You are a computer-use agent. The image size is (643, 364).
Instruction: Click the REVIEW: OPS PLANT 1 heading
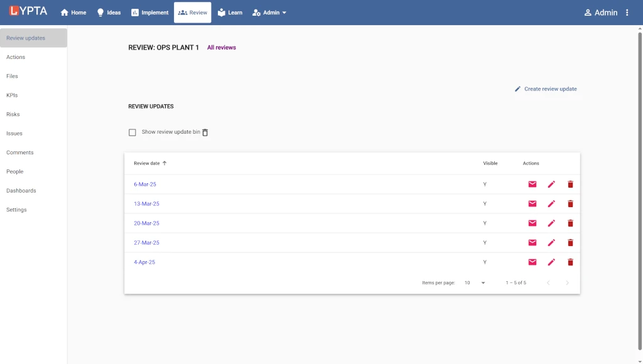point(163,48)
